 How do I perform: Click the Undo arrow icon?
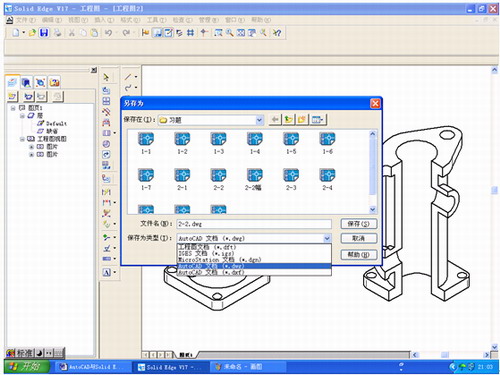(x=108, y=33)
